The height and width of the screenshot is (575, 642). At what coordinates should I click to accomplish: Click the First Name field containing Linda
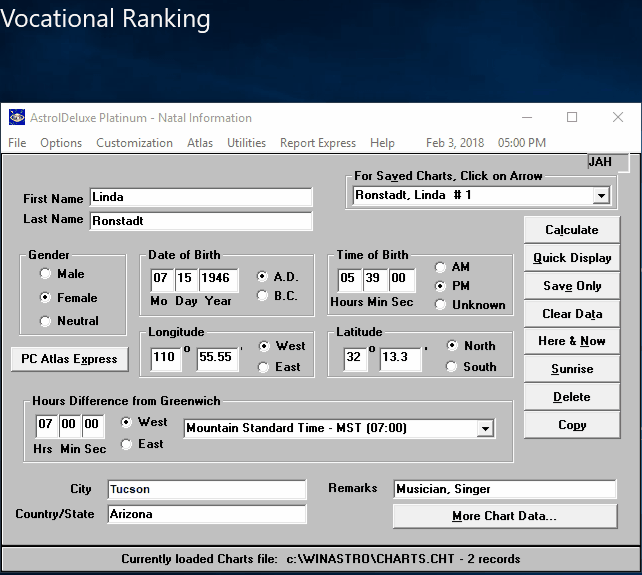pos(201,197)
